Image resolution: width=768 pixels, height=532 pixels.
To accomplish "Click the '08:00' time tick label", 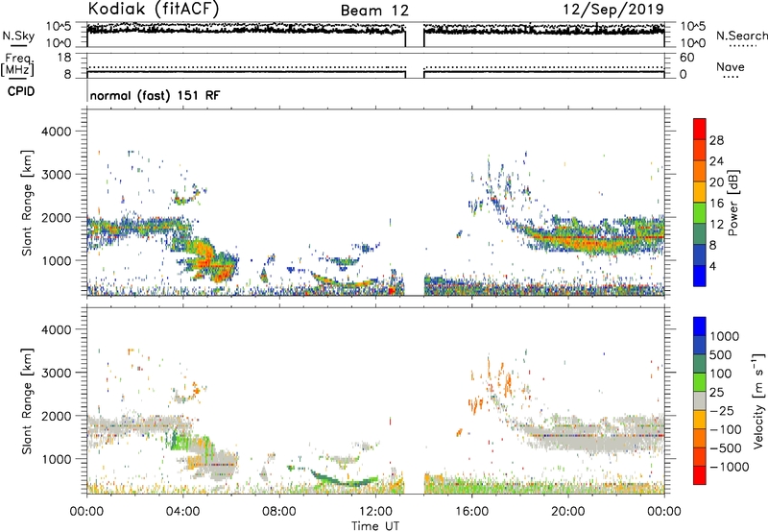I will point(279,512).
